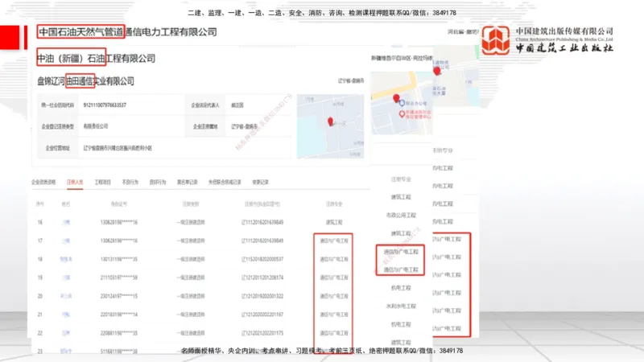644x362 pixels.
Task: Click the 身份证号 column header
Action: click(x=118, y=204)
